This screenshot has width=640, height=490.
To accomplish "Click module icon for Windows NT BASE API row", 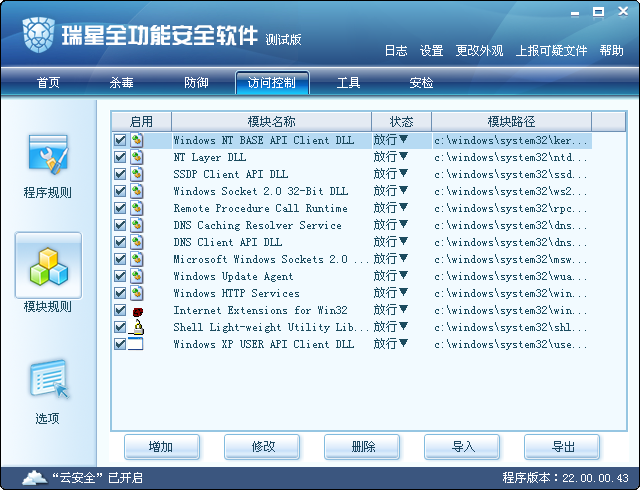I will [x=137, y=140].
